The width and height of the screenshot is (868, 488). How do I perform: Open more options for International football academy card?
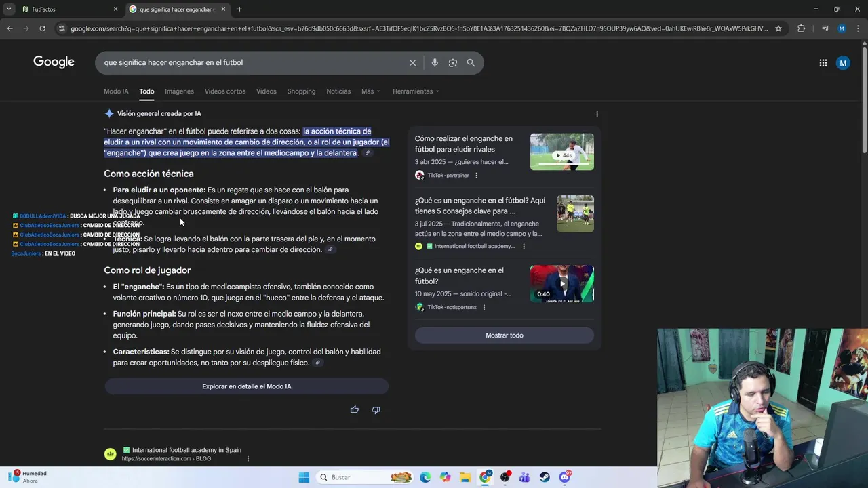pos(524,246)
